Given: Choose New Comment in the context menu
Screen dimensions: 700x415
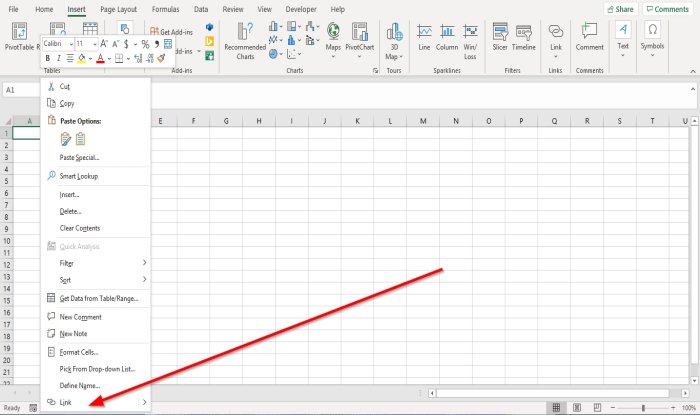Looking at the screenshot, I should pos(96,317).
